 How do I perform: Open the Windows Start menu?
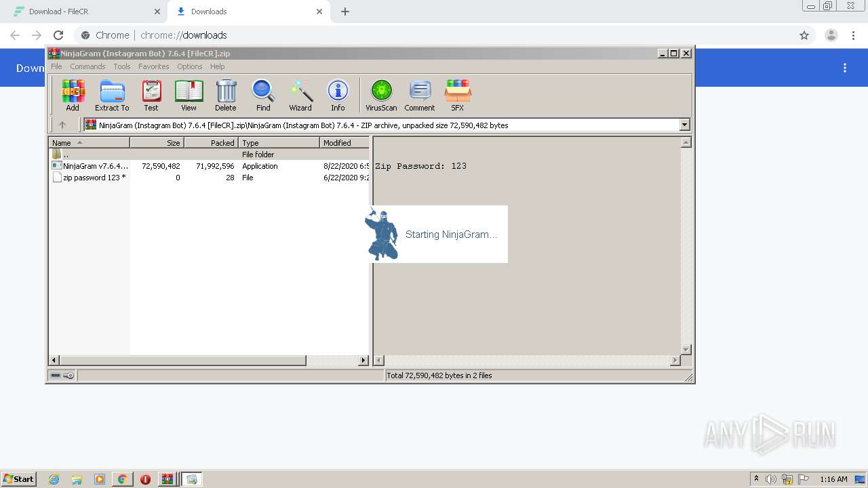click(19, 479)
